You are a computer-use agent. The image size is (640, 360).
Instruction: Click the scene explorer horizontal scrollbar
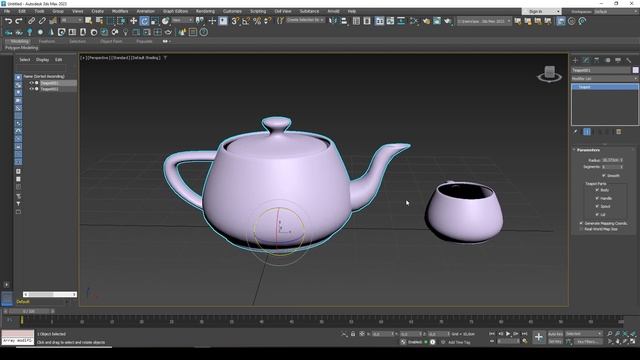pos(50,294)
